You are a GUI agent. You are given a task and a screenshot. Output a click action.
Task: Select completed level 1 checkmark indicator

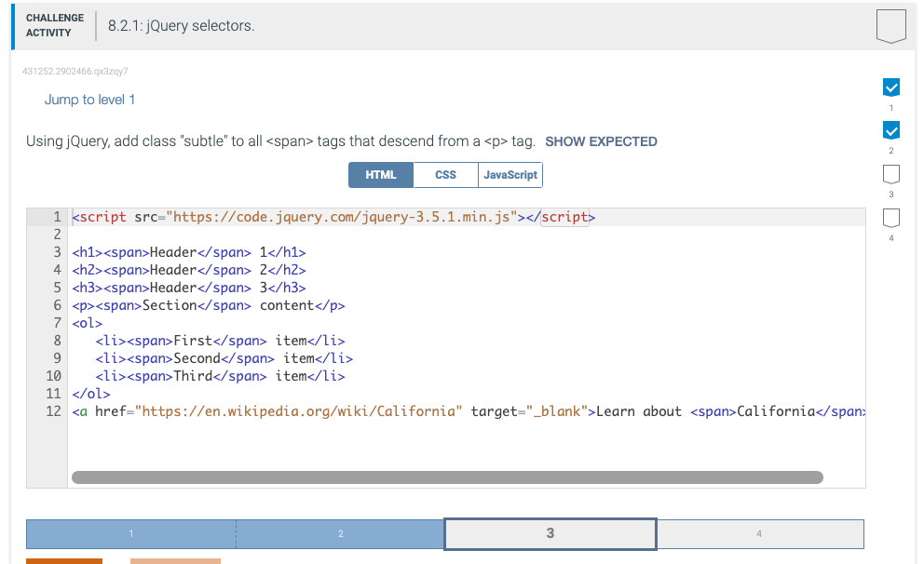tap(891, 87)
